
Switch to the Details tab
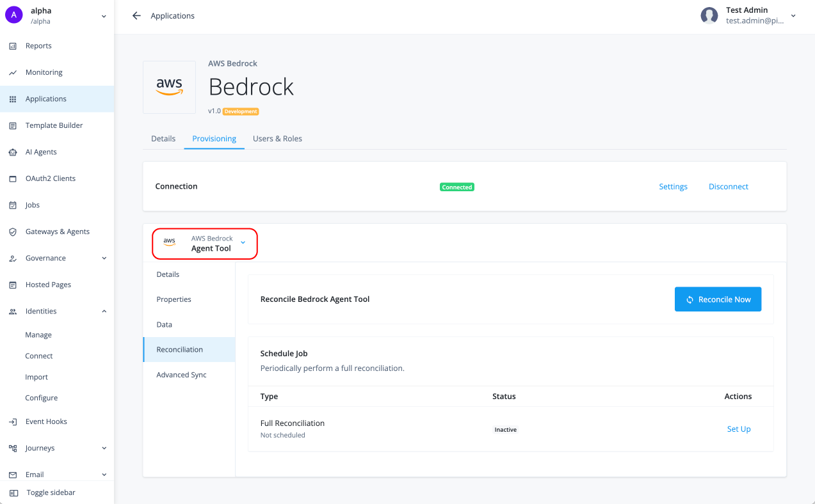coord(163,139)
